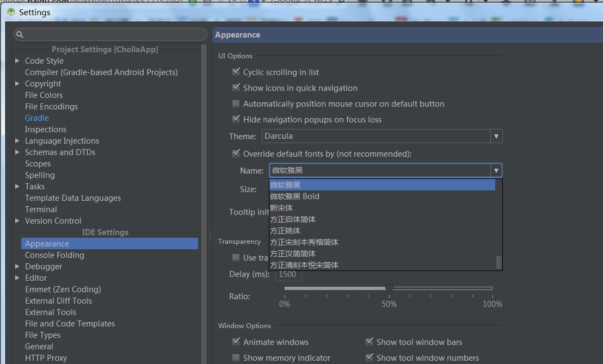Open the font Name dropdown arrow

pyautogui.click(x=496, y=170)
